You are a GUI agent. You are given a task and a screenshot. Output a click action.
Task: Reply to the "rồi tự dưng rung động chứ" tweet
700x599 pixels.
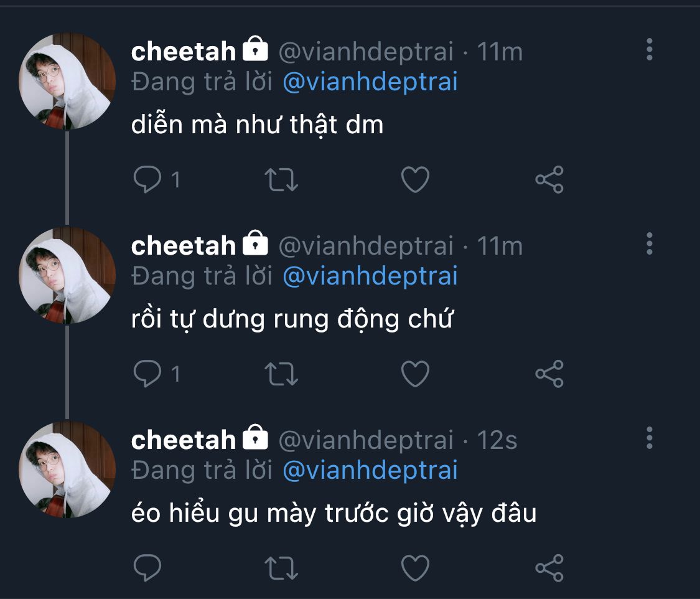pyautogui.click(x=147, y=374)
